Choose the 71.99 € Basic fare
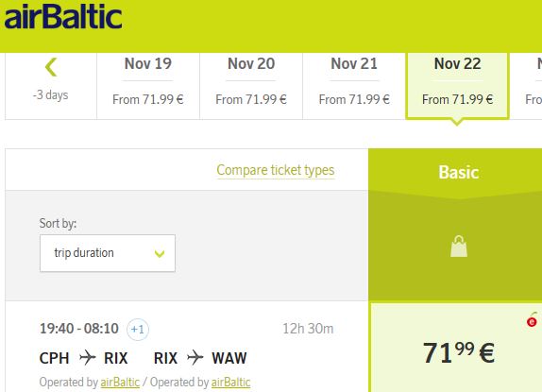The height and width of the screenshot is (392, 542). click(x=456, y=348)
